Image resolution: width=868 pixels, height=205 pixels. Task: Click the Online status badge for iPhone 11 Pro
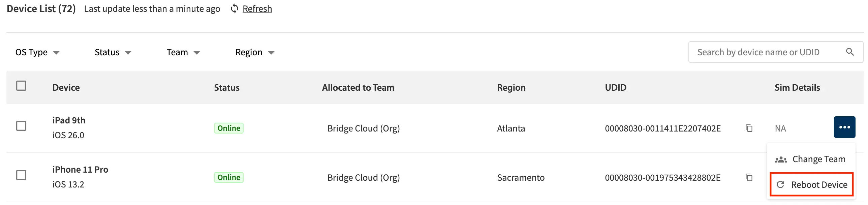pyautogui.click(x=229, y=177)
